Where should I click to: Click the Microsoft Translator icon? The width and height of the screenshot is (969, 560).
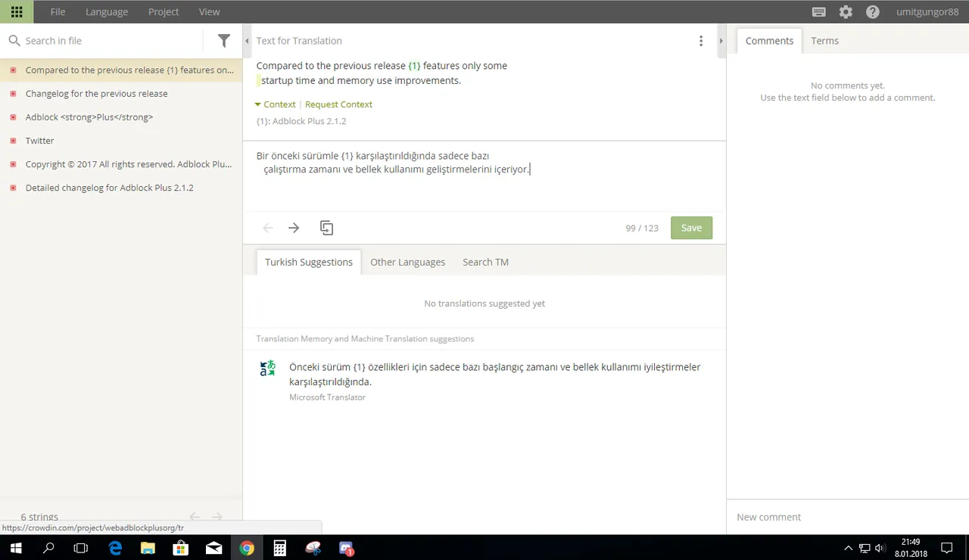(268, 368)
